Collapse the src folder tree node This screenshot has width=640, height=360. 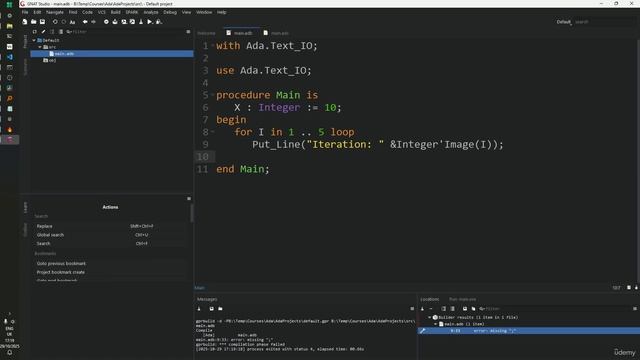[40, 47]
